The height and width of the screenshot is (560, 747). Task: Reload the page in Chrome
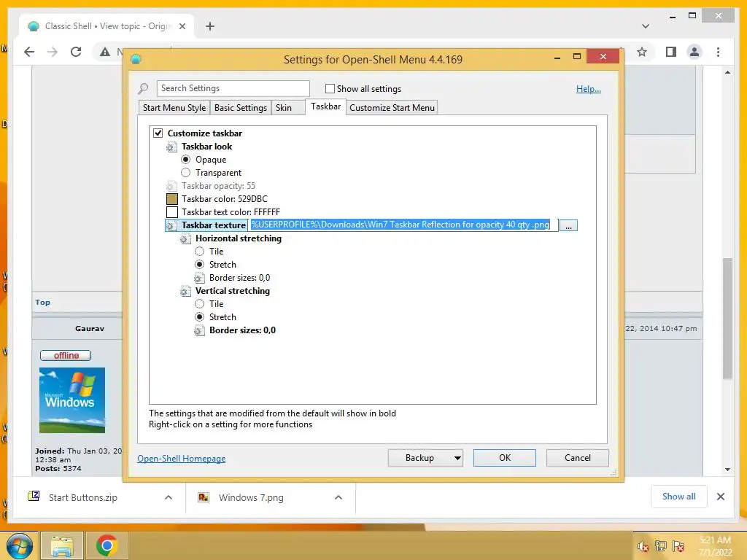[76, 52]
